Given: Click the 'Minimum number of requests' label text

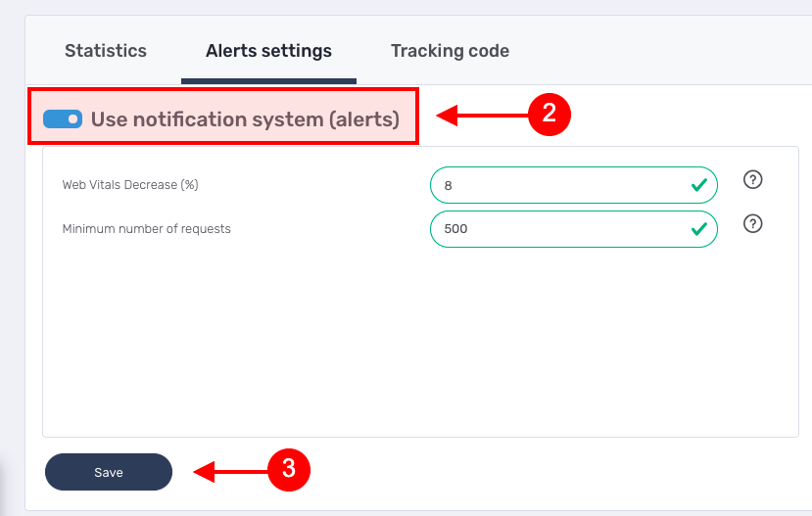Looking at the screenshot, I should 146,229.
